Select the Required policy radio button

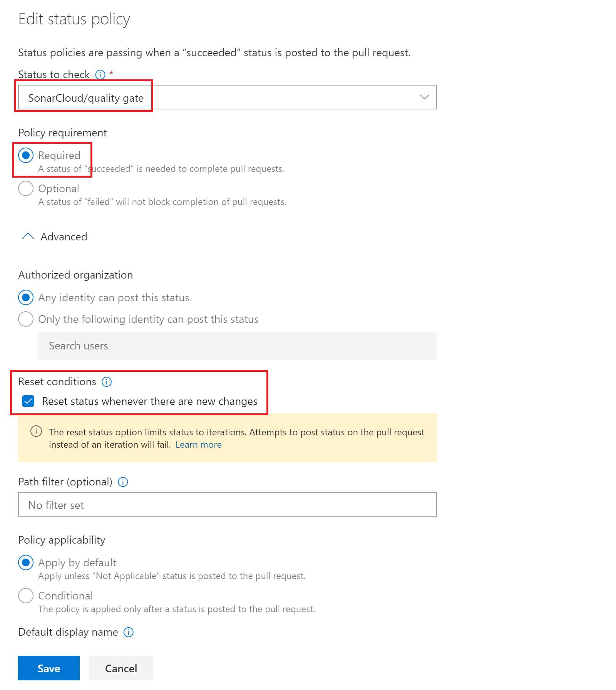(26, 156)
